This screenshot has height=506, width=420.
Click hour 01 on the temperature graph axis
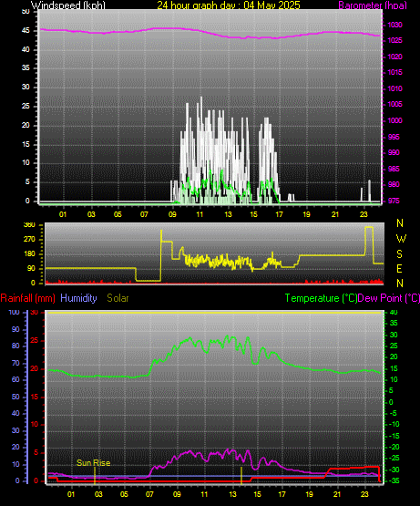pyautogui.click(x=71, y=494)
